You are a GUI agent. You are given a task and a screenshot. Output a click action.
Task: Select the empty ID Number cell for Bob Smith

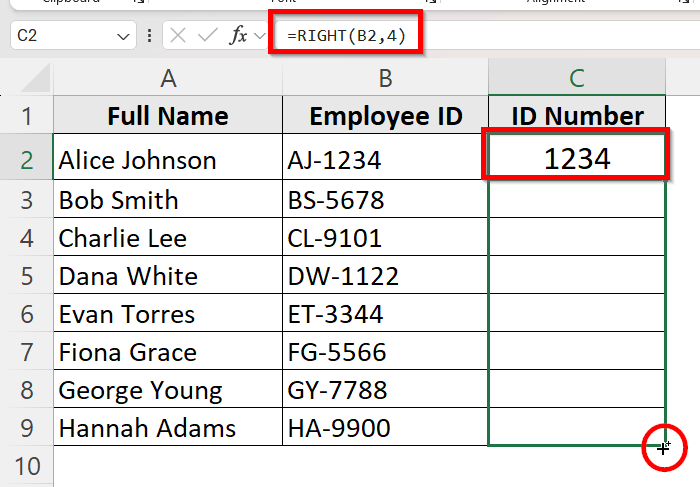[576, 200]
